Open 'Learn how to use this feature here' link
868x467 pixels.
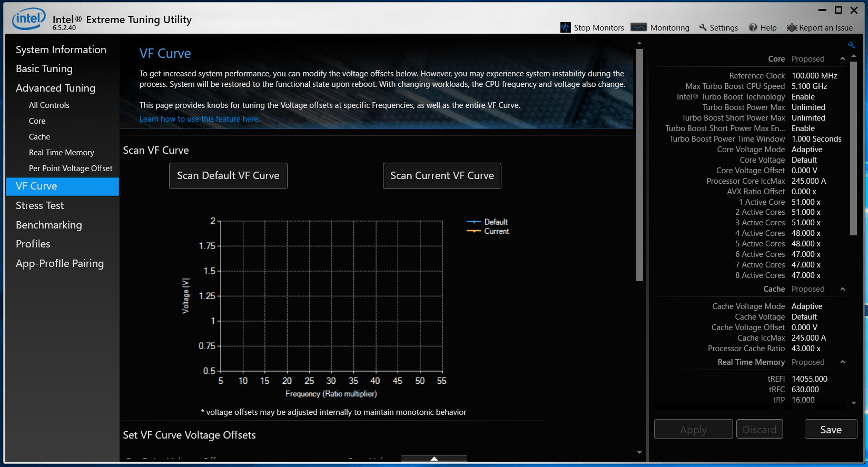click(200, 119)
